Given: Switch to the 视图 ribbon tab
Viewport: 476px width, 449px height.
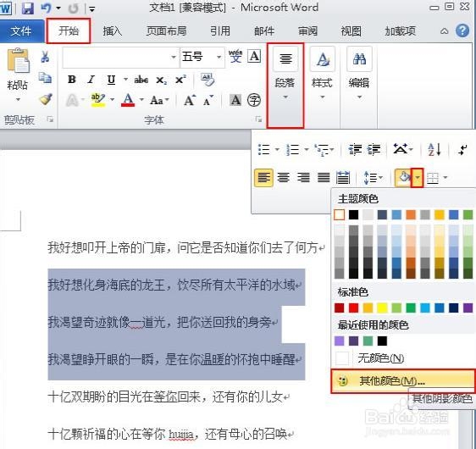Looking at the screenshot, I should tap(351, 31).
